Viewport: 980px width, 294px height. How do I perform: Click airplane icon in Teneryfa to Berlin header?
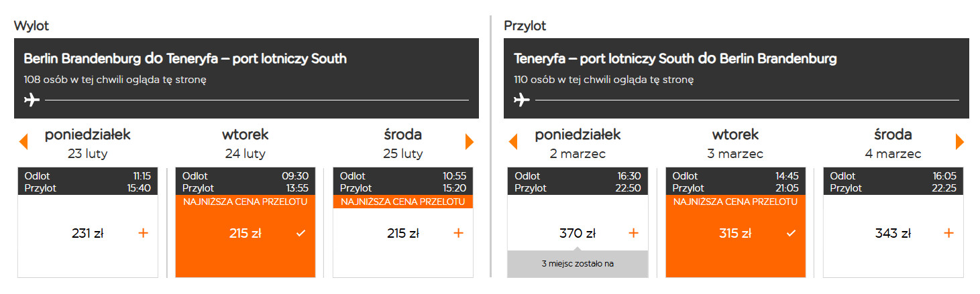522,100
